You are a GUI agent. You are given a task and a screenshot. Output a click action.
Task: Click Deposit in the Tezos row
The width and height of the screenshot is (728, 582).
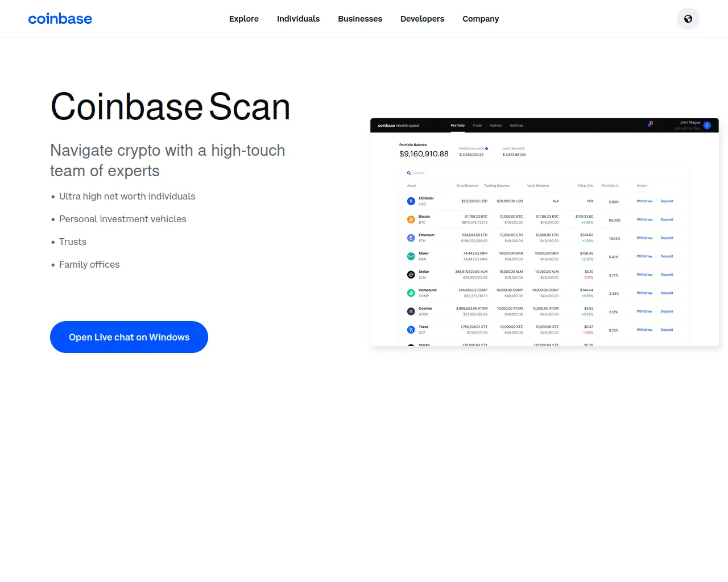(667, 330)
